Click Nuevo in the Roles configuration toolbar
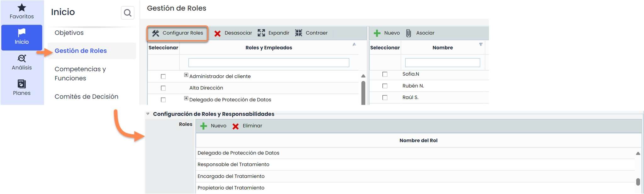Viewport: 644px width, 194px height. tap(213, 126)
